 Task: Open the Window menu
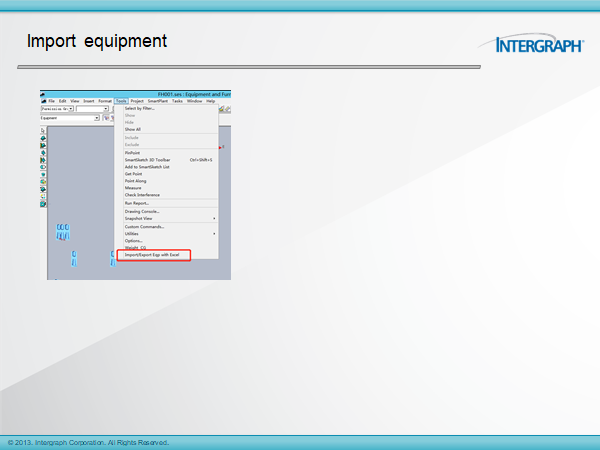[x=194, y=101]
